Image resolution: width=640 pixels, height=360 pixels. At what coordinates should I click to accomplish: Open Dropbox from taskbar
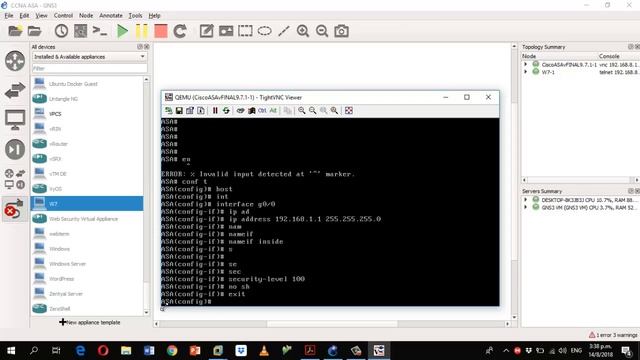pos(241,351)
